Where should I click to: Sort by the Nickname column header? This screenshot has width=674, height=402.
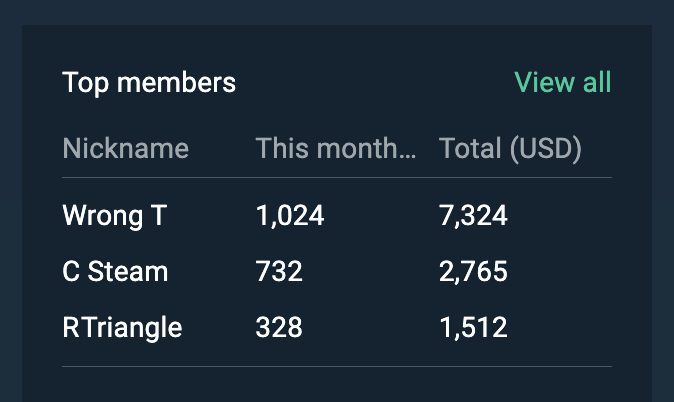(x=126, y=148)
